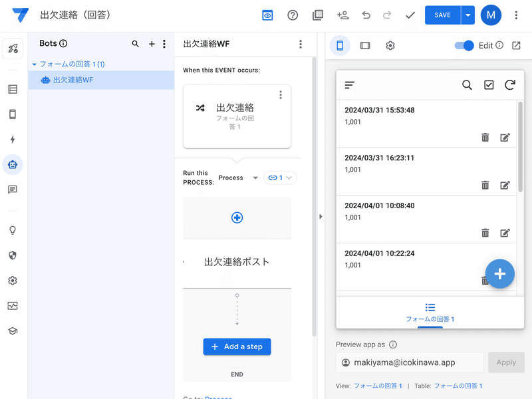
Task: Click the AppSheet logo
Action: pyautogui.click(x=21, y=15)
